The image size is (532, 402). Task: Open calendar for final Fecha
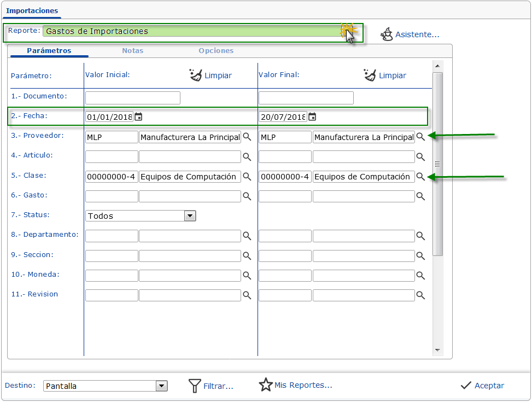[x=312, y=116]
